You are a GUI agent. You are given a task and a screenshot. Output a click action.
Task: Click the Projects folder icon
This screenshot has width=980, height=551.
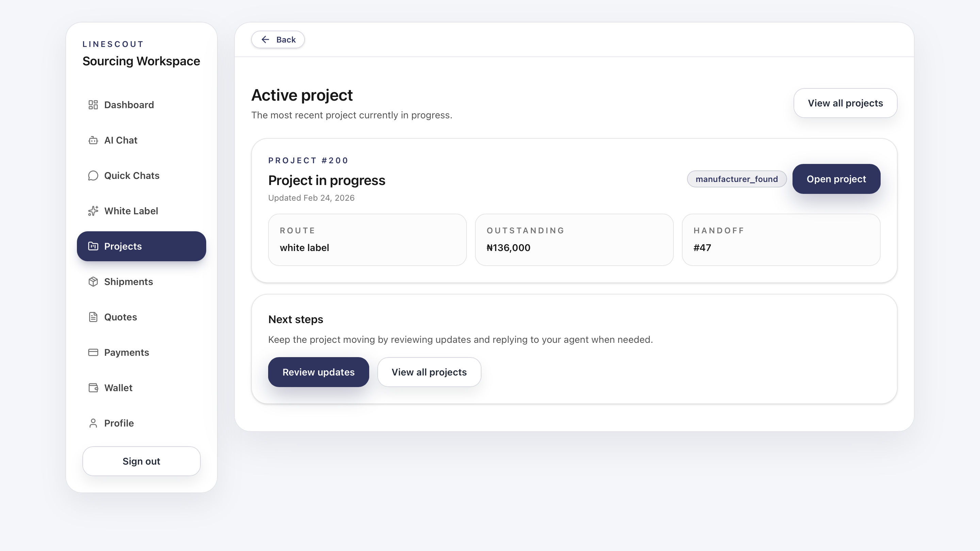93,246
